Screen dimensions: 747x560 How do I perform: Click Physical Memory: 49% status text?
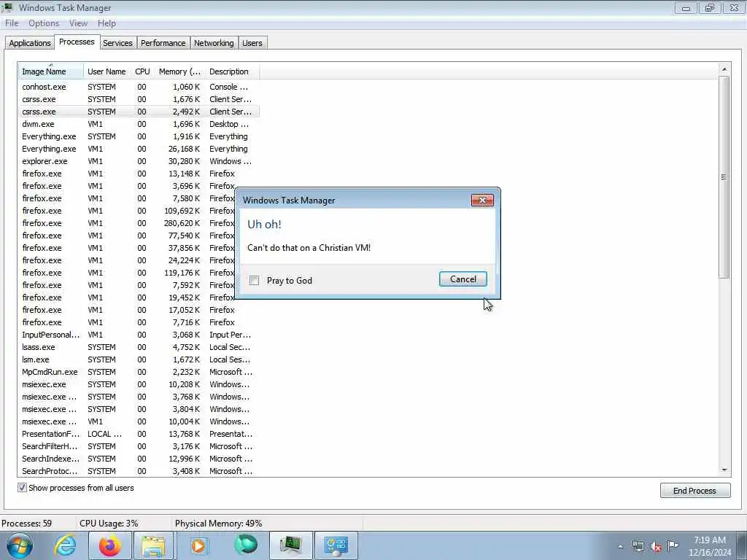(219, 524)
